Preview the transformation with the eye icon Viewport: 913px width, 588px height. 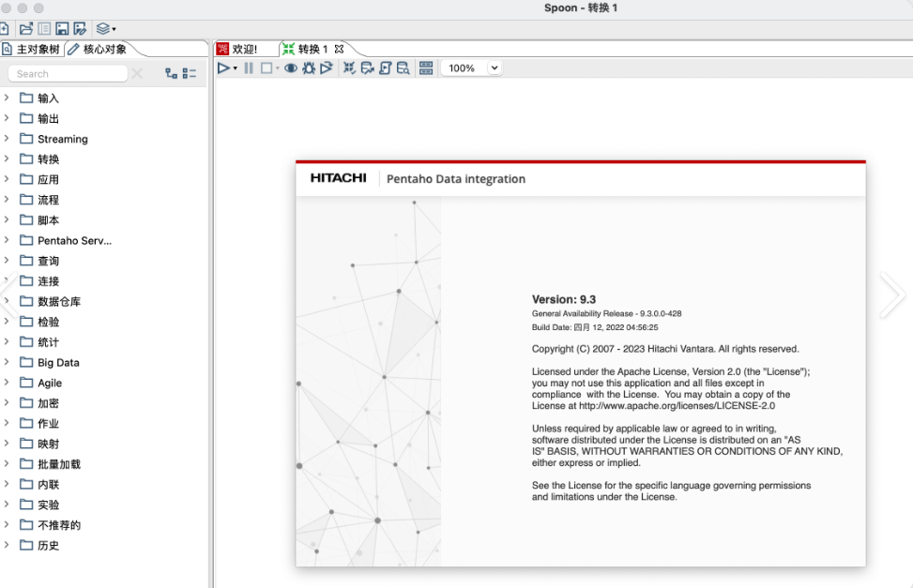coord(291,68)
